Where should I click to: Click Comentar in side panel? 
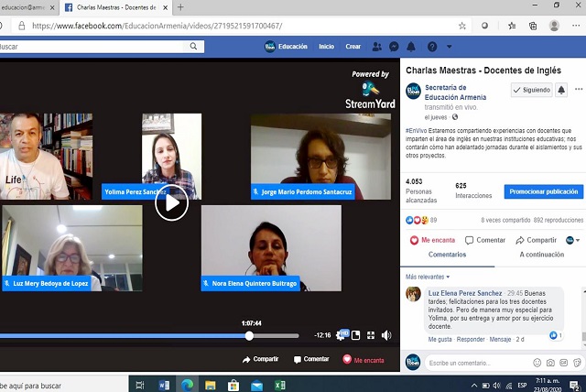coord(485,240)
